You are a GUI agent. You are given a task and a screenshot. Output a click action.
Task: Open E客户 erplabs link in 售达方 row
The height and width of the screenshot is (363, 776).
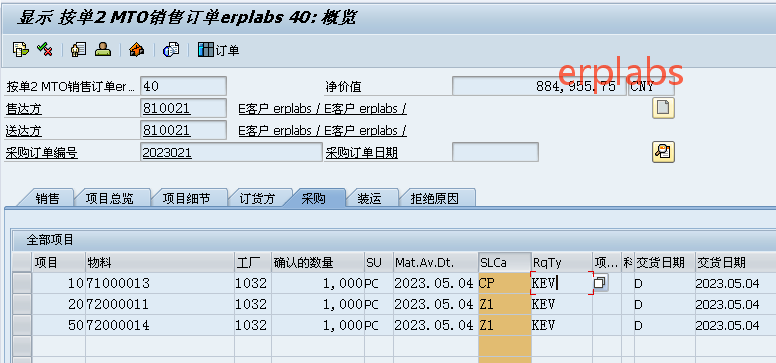coord(322,108)
